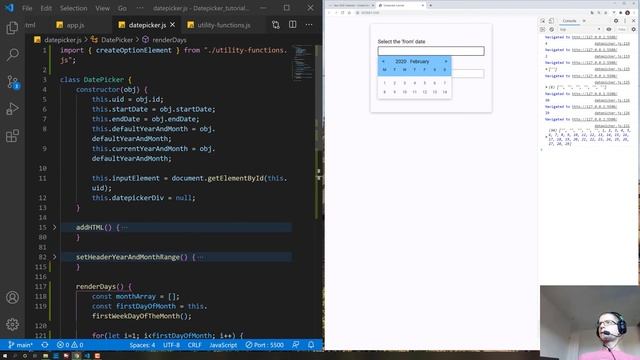Switch to the utility-functions.js tab
Screen dimensions: 640x360
coord(224,25)
